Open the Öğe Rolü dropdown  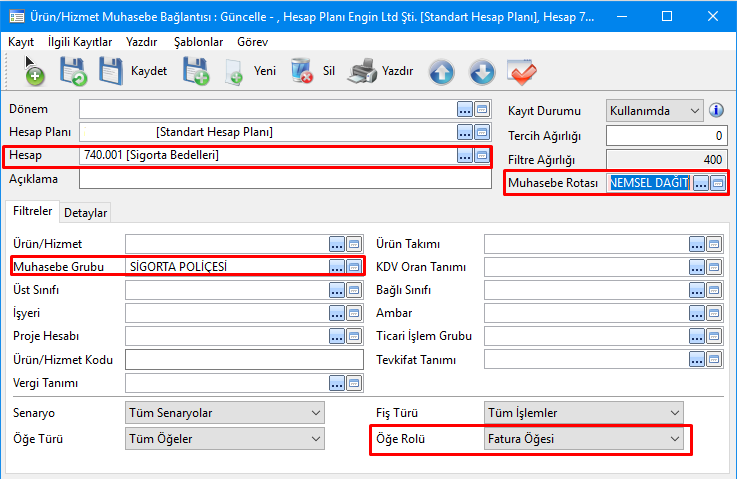(x=584, y=438)
